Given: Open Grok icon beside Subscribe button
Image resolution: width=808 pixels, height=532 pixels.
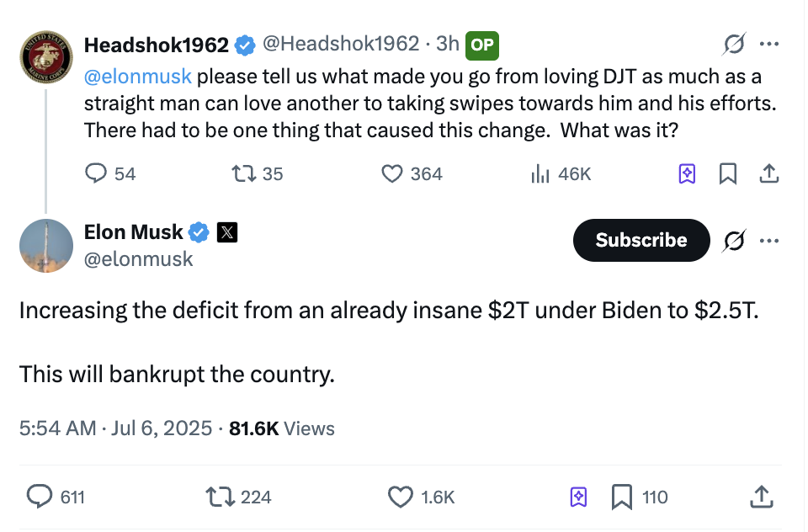Looking at the screenshot, I should click(x=734, y=241).
